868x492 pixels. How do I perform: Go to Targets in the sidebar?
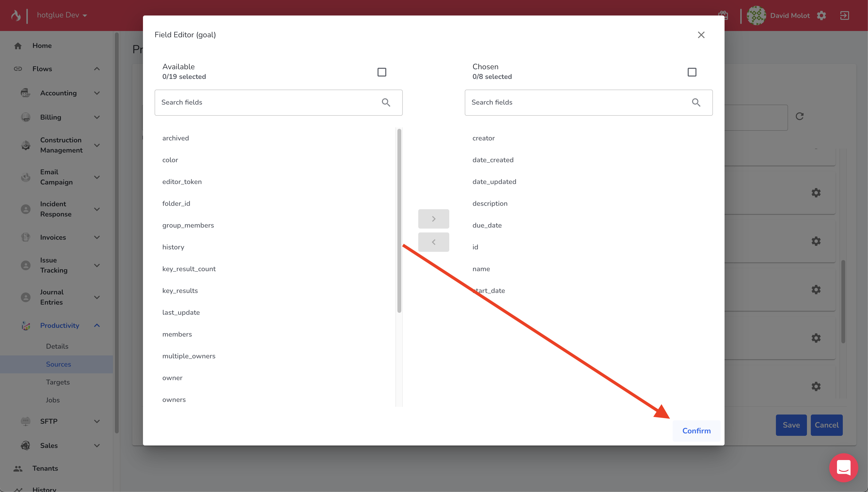point(58,382)
